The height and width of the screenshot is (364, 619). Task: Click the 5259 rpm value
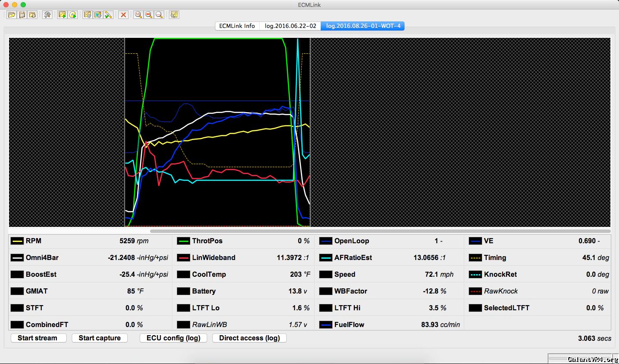[x=134, y=241]
